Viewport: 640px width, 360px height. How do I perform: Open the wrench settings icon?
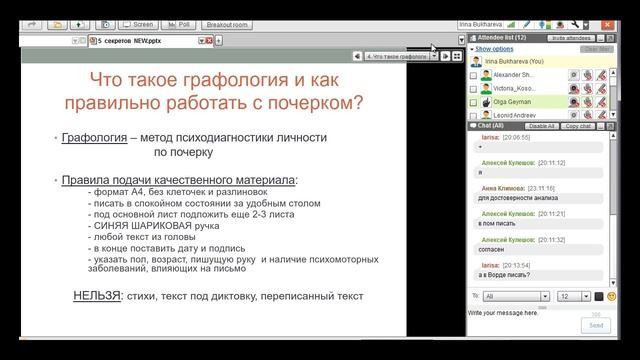[575, 25]
